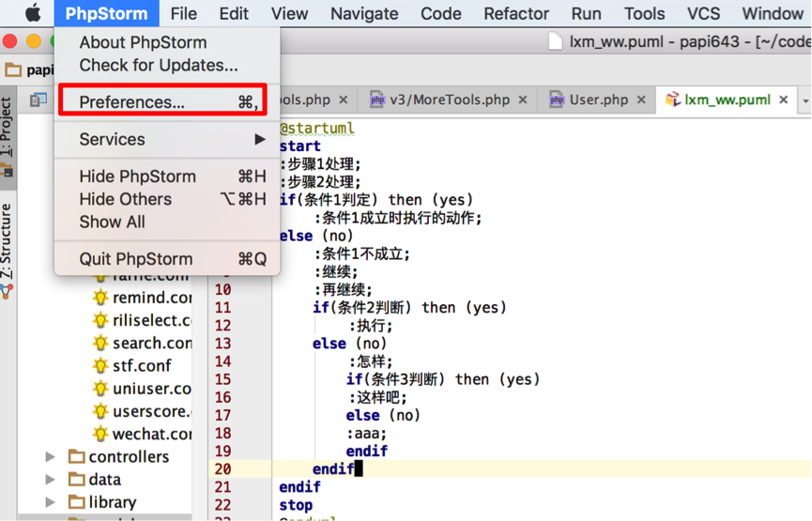
Task: Switch to v3/MoreTools.php tab
Action: [x=450, y=100]
